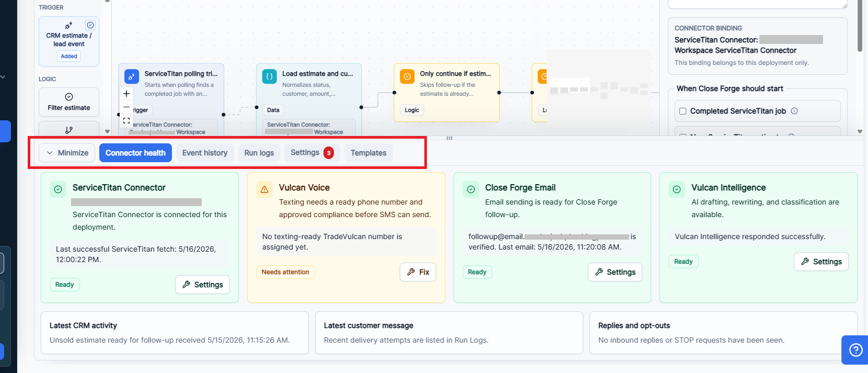Screen dimensions: 868x373
Task: Click the ServiceTitan polling trigger node icon
Action: point(132,76)
